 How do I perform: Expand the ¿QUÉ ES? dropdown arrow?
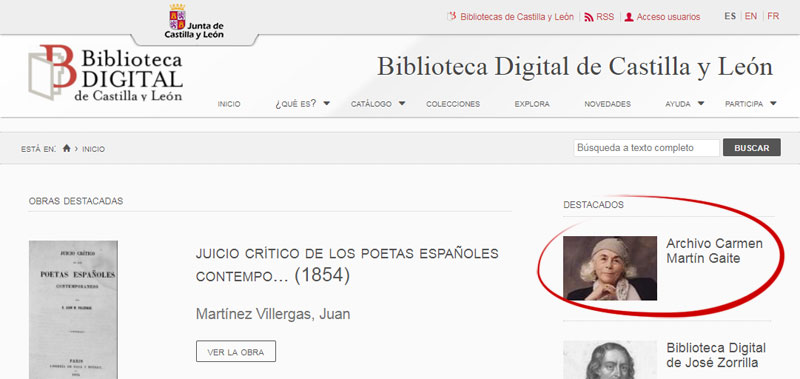(x=327, y=104)
